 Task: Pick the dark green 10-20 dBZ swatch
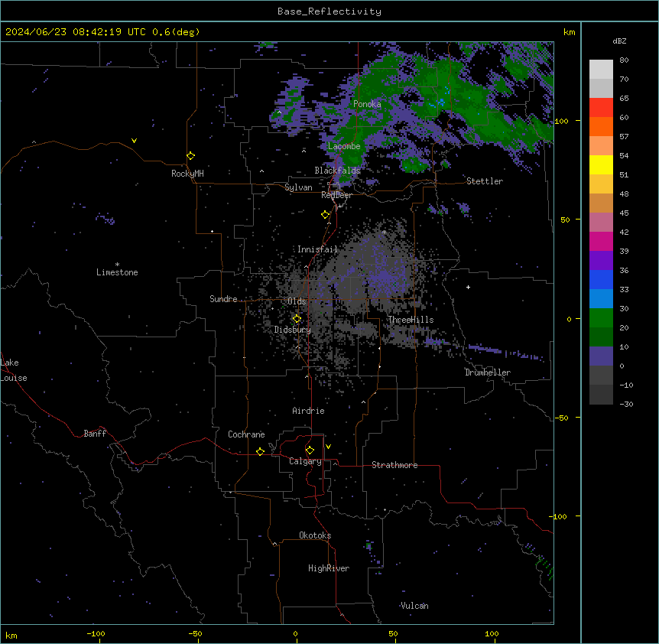pyautogui.click(x=601, y=337)
